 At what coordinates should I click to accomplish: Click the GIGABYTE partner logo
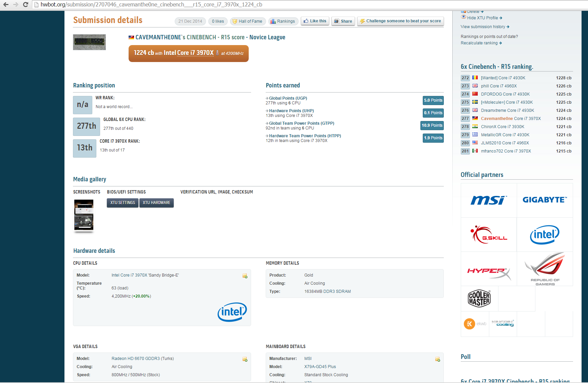click(x=545, y=200)
